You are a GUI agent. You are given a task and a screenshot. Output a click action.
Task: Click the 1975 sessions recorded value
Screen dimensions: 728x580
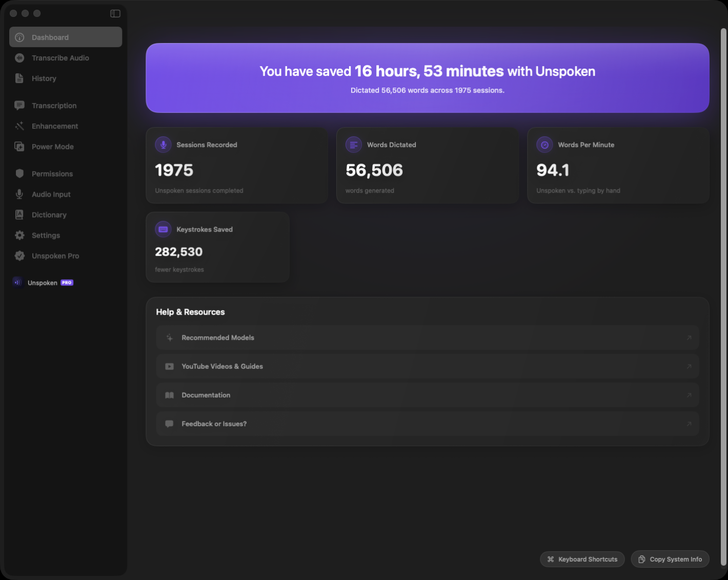pyautogui.click(x=174, y=170)
